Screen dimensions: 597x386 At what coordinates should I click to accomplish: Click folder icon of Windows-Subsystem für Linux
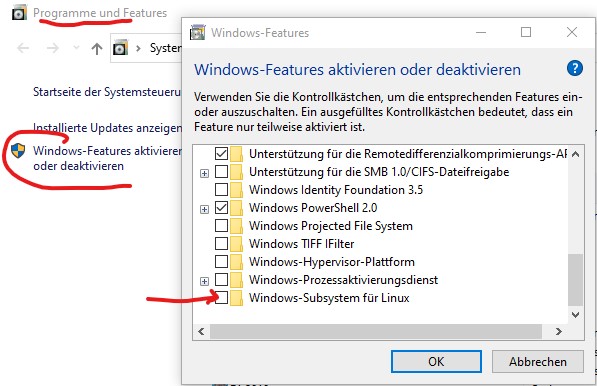[236, 298]
